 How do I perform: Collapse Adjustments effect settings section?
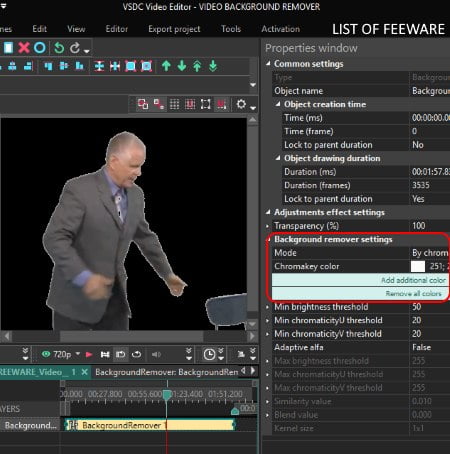268,212
